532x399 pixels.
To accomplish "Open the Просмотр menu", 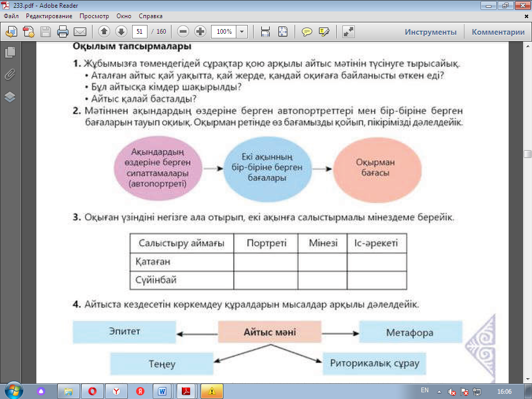I will click(x=95, y=16).
